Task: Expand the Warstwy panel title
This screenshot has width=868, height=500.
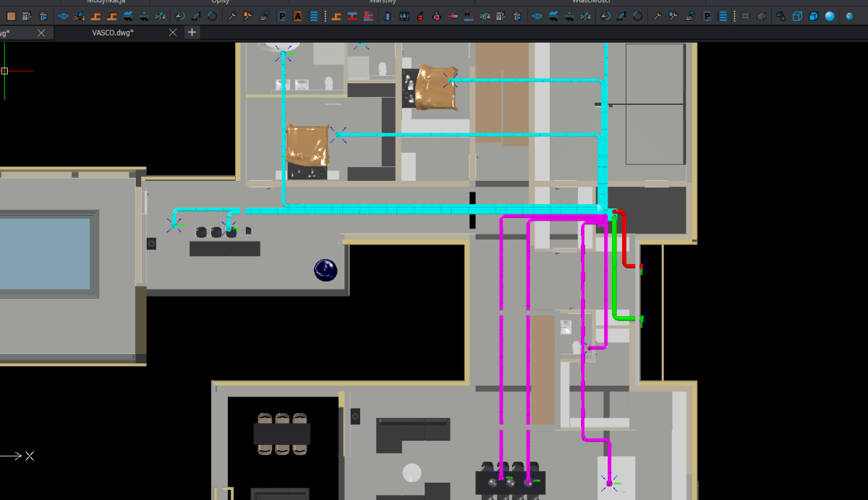Action: pyautogui.click(x=383, y=2)
